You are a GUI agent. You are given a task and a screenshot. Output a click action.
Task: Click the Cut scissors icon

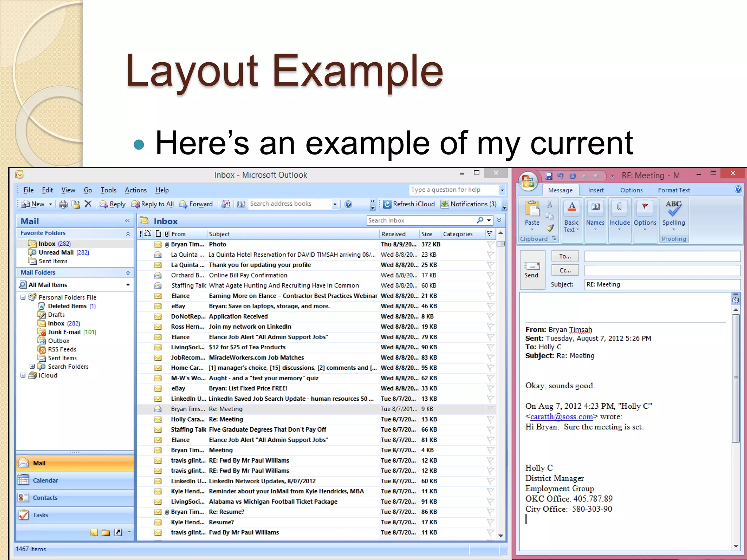550,205
